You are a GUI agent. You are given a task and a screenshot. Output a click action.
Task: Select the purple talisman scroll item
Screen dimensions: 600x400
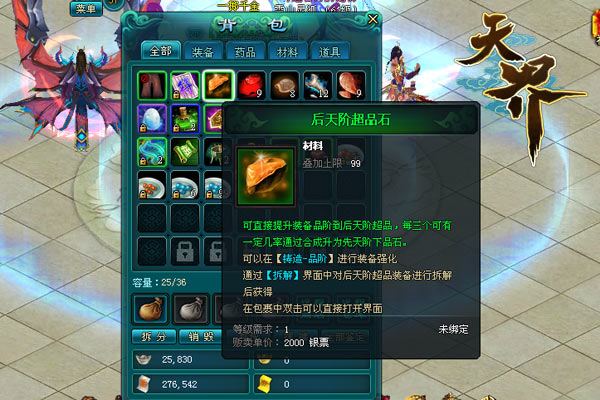click(x=185, y=85)
